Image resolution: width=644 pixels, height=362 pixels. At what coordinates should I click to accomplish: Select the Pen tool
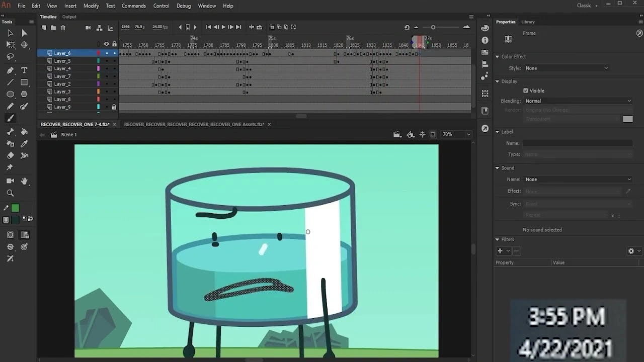[x=10, y=70]
